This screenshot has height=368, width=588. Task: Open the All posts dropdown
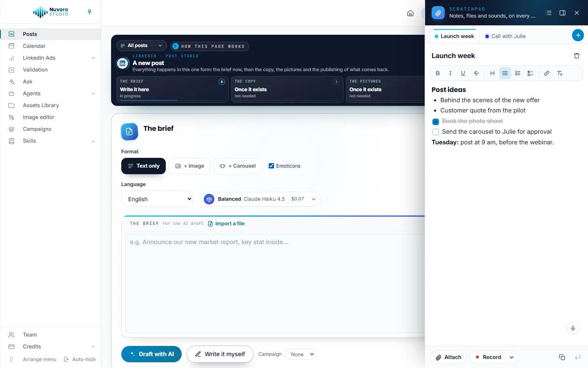pyautogui.click(x=142, y=46)
